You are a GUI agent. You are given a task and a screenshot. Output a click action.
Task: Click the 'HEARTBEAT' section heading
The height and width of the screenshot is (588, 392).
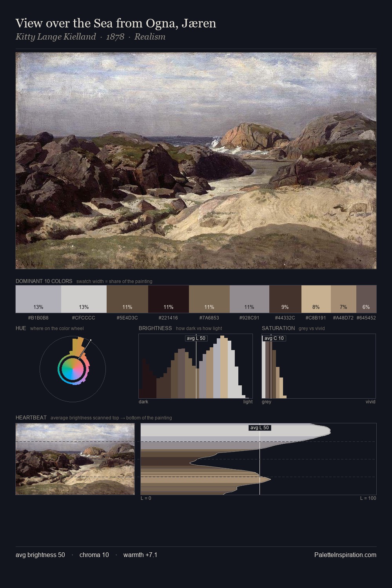click(31, 417)
